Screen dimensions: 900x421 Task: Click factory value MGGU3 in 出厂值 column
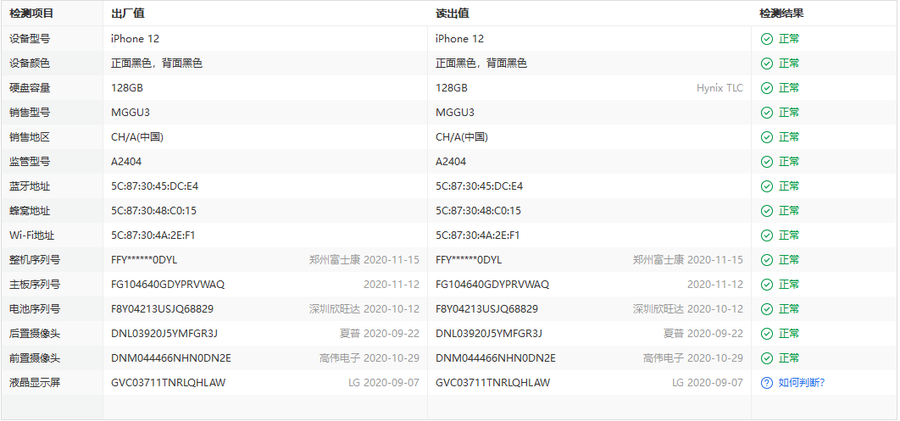(130, 113)
